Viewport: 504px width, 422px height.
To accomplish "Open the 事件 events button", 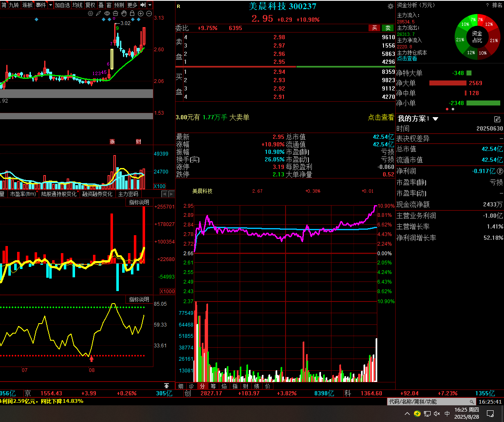I will (x=41, y=5).
